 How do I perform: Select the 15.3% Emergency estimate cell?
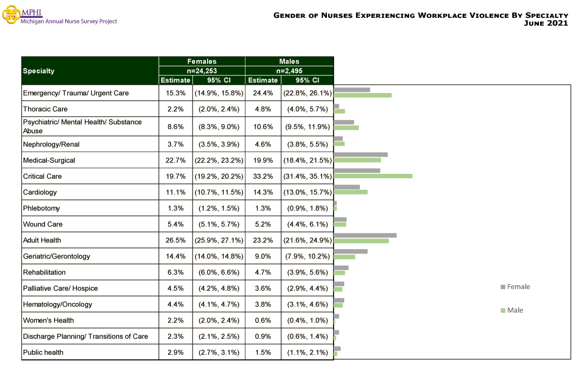pos(175,93)
